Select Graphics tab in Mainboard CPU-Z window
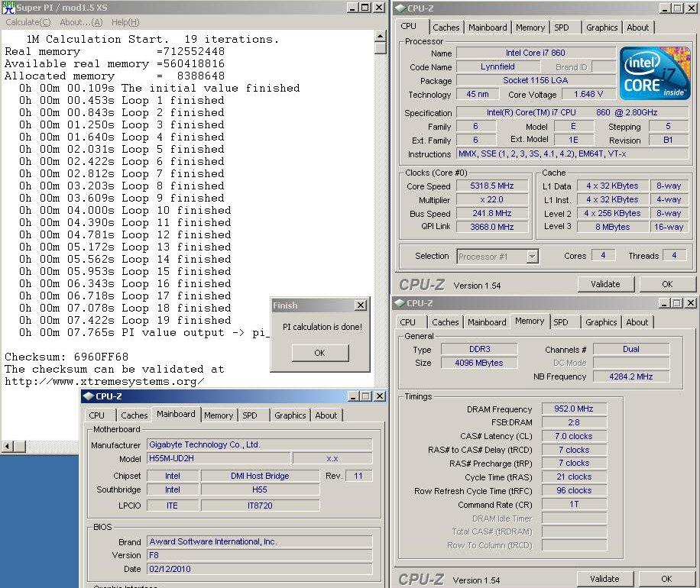 point(290,415)
